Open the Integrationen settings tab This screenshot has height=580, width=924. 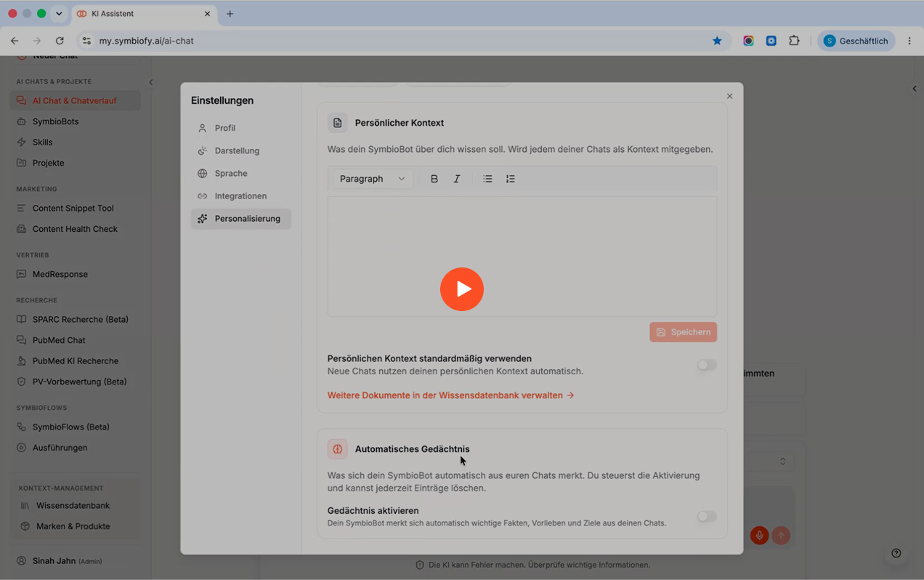coord(241,196)
